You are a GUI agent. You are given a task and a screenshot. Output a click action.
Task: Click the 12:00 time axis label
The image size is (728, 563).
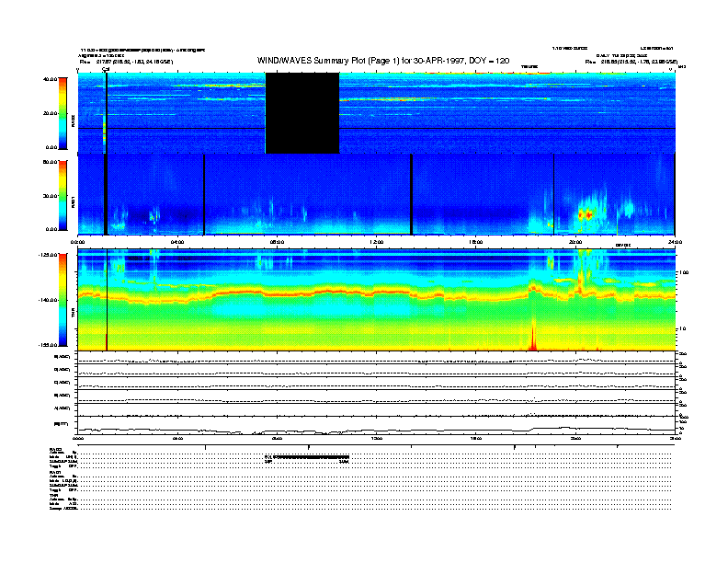(x=376, y=242)
